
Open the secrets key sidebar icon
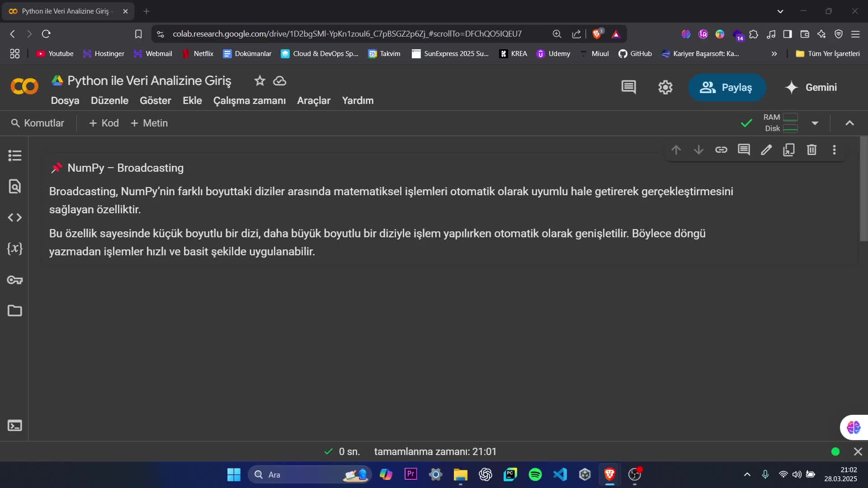point(15,280)
